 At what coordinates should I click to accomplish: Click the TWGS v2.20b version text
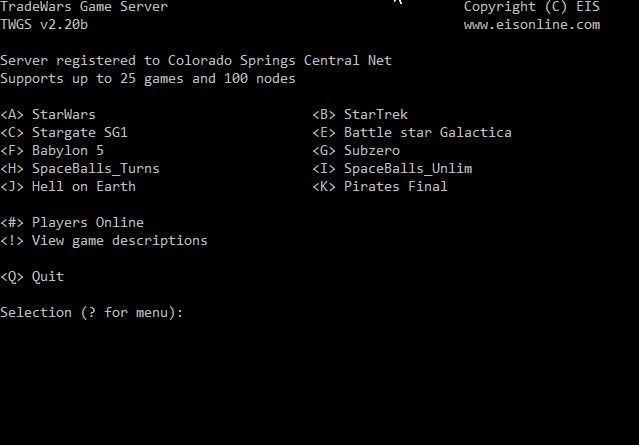coord(44,24)
